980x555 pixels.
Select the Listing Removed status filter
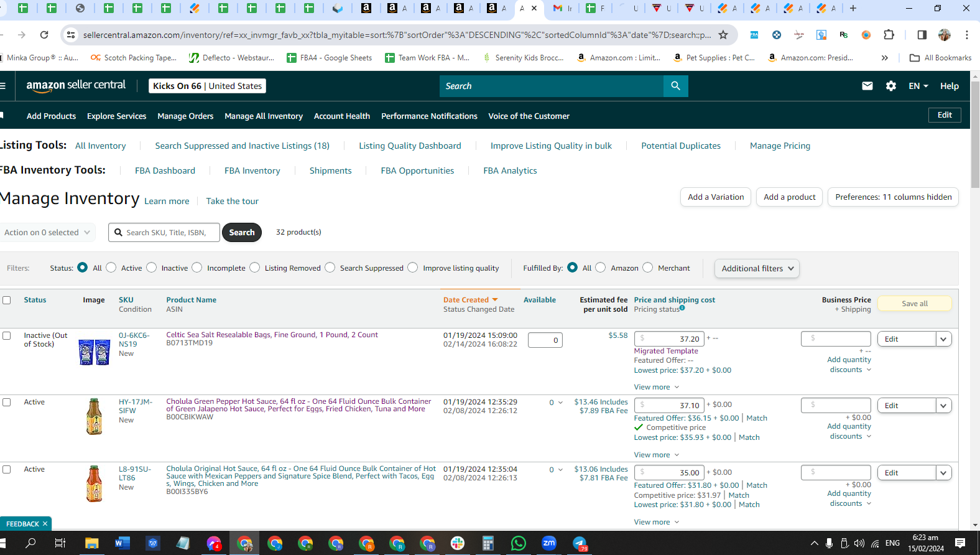pos(255,268)
